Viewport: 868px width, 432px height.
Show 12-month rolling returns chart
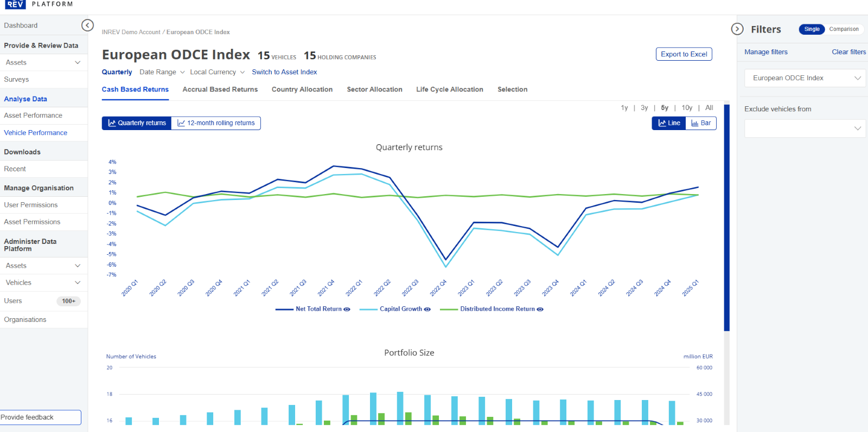pyautogui.click(x=216, y=123)
